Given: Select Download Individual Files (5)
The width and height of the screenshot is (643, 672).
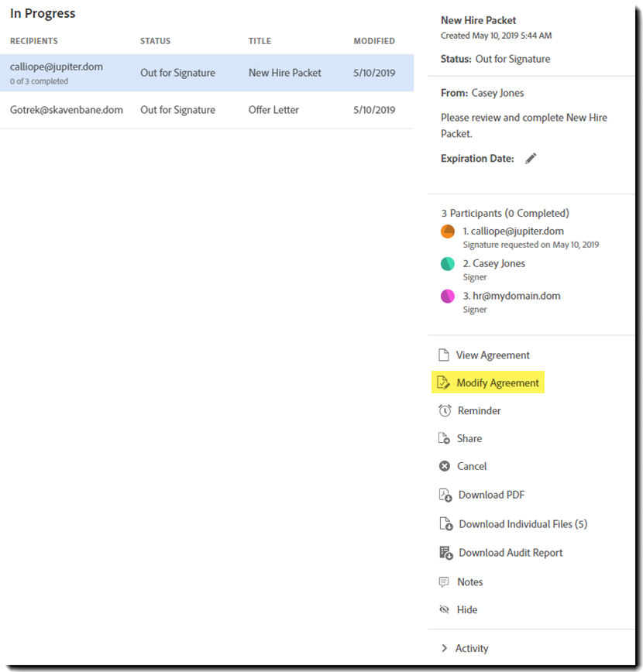Looking at the screenshot, I should pos(523,524).
